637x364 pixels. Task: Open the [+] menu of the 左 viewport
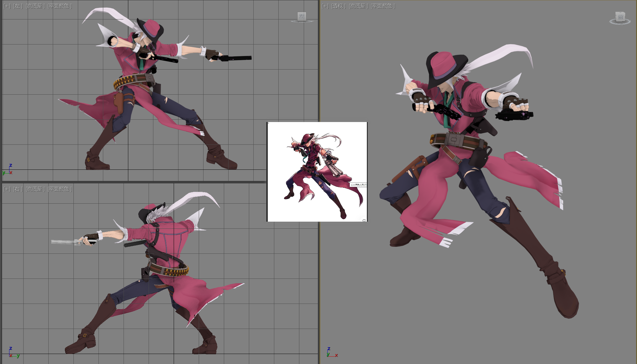tap(7, 6)
